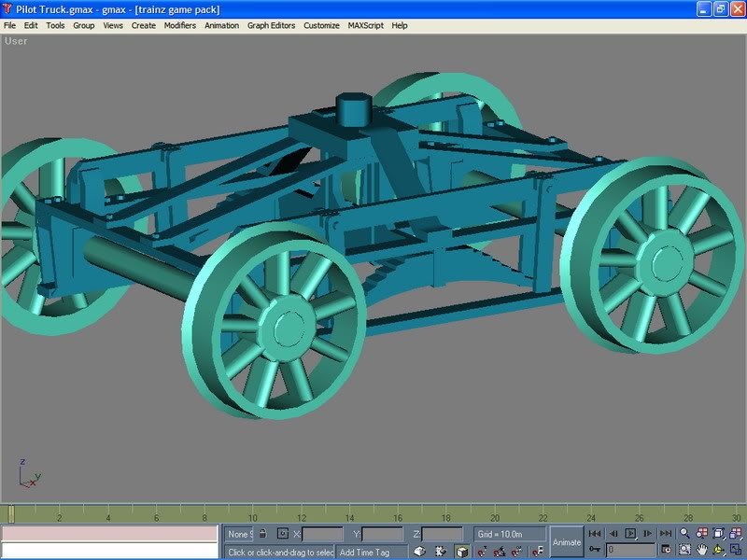The width and height of the screenshot is (747, 560).
Task: Toggle degradation override icon
Action: click(441, 552)
